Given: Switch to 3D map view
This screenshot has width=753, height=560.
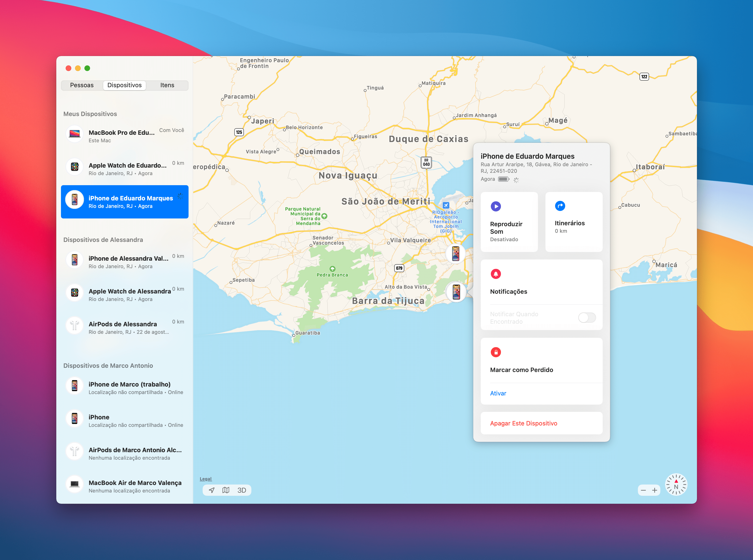Looking at the screenshot, I should point(243,489).
